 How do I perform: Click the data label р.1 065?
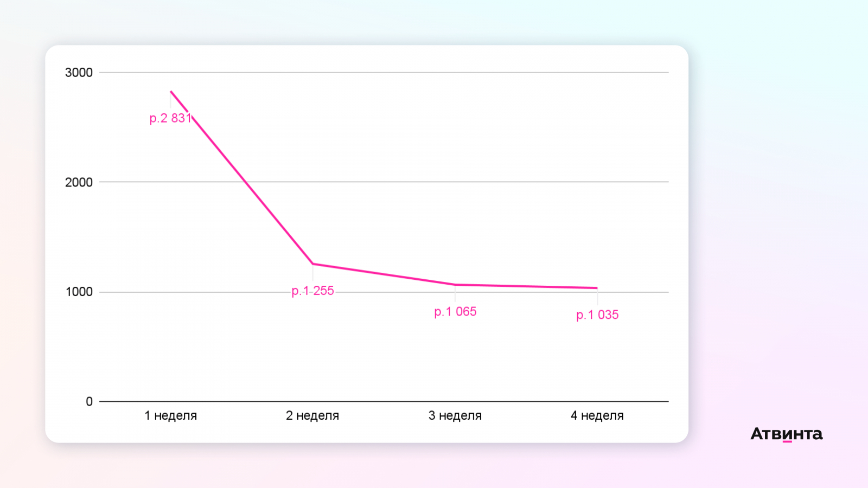pos(455,312)
